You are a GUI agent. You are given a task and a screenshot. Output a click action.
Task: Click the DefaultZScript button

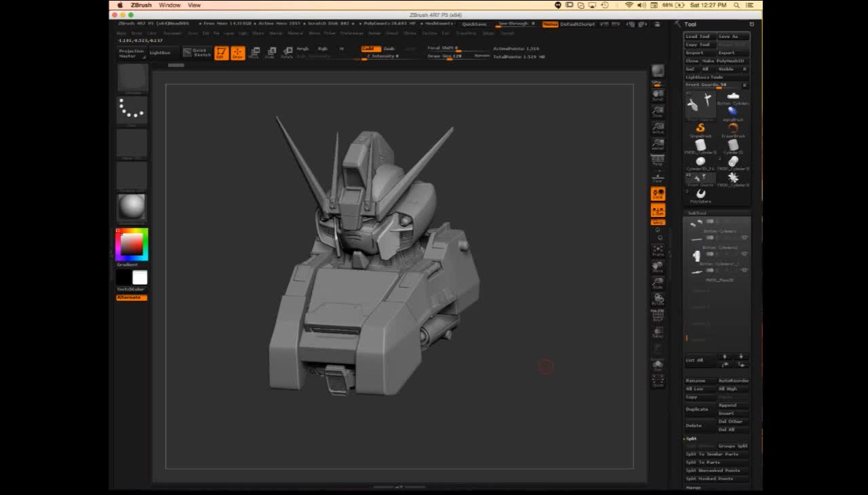(x=578, y=24)
